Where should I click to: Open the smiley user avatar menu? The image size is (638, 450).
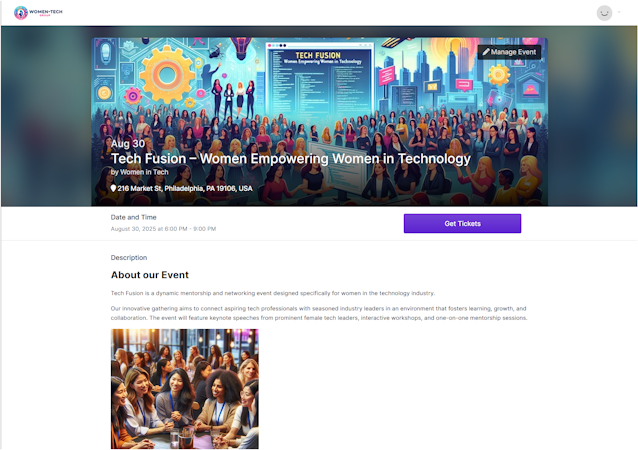pos(604,13)
